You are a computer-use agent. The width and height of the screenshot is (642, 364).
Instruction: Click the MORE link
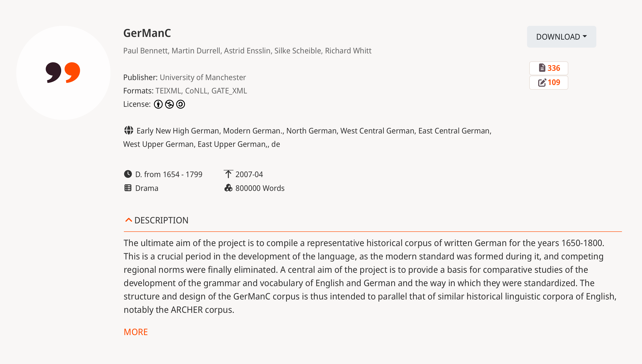coord(136,332)
